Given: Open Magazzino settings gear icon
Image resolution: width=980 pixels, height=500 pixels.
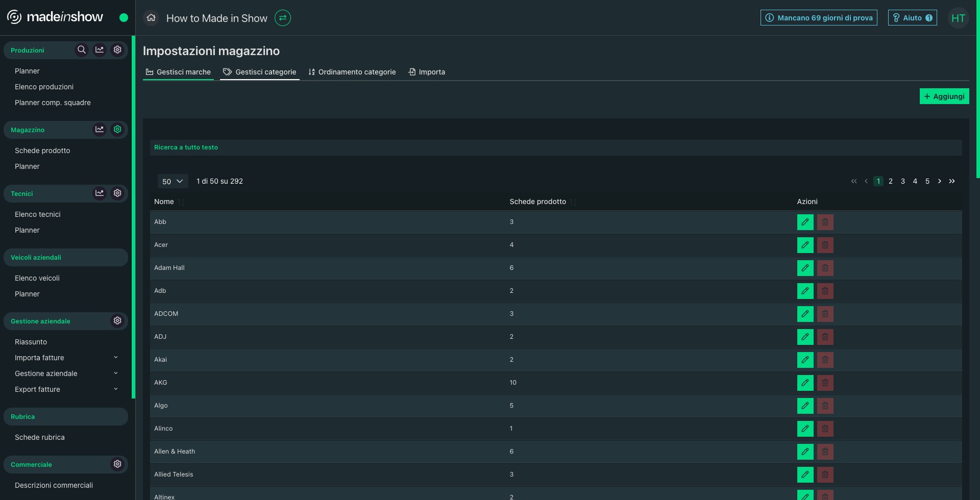Looking at the screenshot, I should (117, 130).
